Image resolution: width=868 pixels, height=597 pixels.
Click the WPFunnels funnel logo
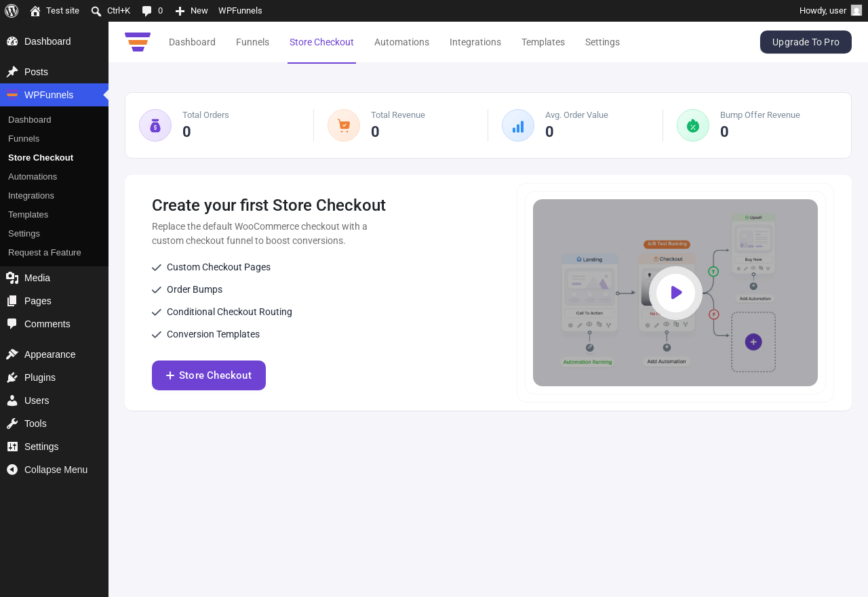pyautogui.click(x=138, y=42)
